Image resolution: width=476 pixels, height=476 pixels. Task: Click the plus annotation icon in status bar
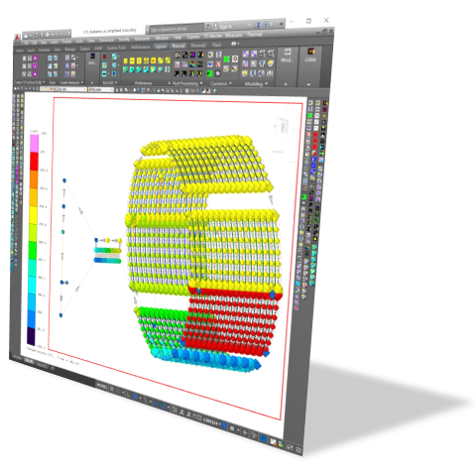[x=245, y=432]
